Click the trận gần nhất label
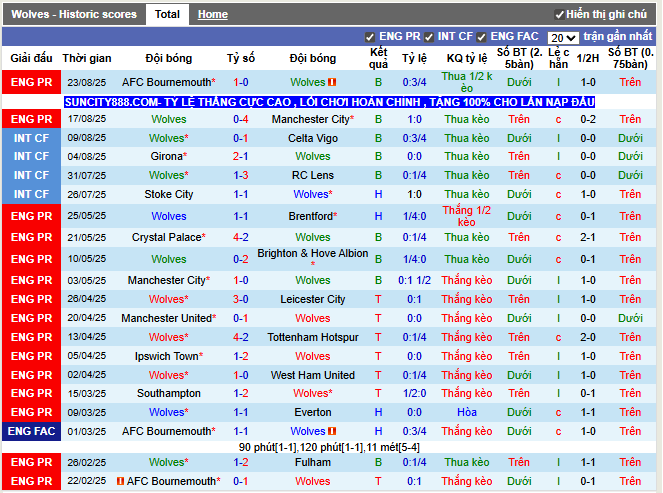Viewport: 663px width, 493px height. pyautogui.click(x=618, y=37)
